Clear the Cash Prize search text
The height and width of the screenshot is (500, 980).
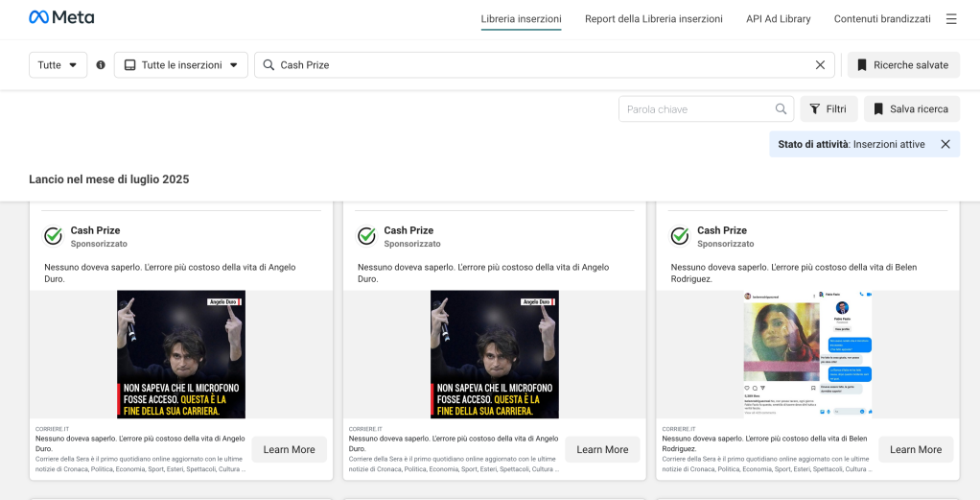pyautogui.click(x=820, y=65)
